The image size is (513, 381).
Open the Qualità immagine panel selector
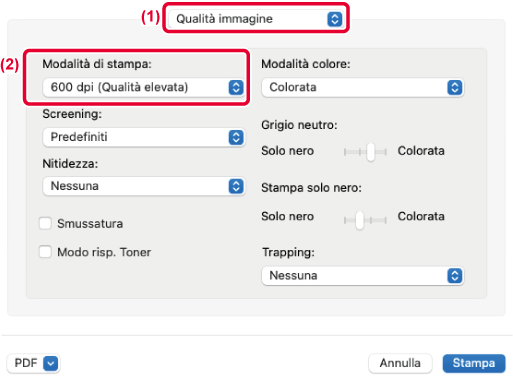[x=256, y=19]
